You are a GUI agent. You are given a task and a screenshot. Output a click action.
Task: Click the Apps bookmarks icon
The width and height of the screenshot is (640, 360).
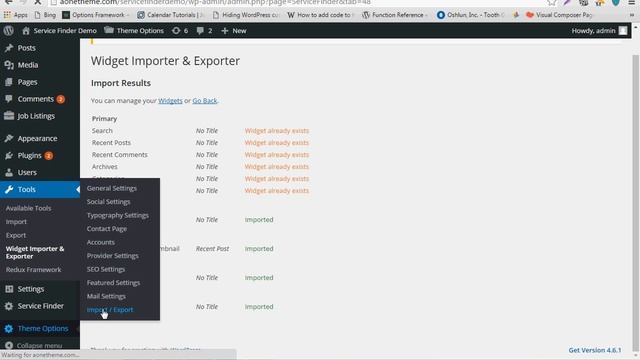pyautogui.click(x=7, y=15)
